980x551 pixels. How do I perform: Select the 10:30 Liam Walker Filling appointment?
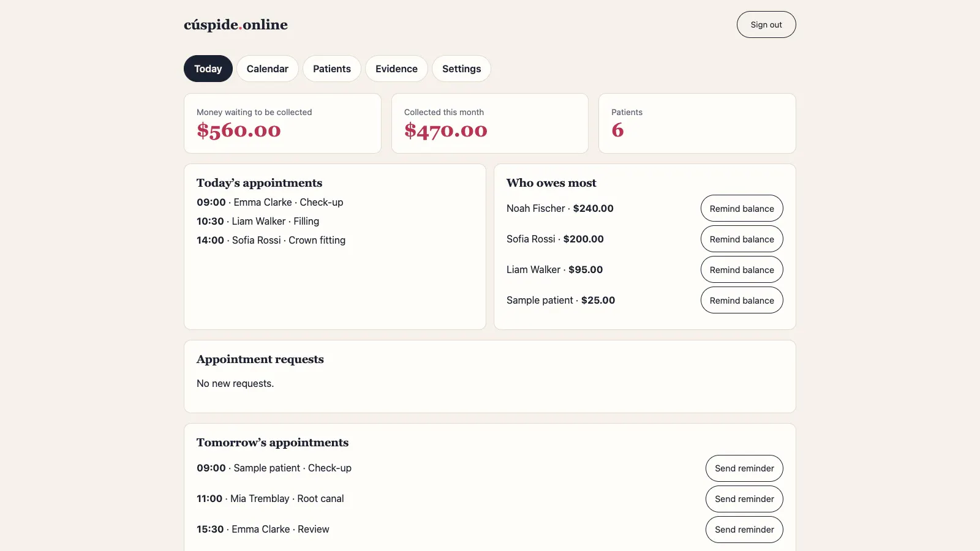(258, 221)
